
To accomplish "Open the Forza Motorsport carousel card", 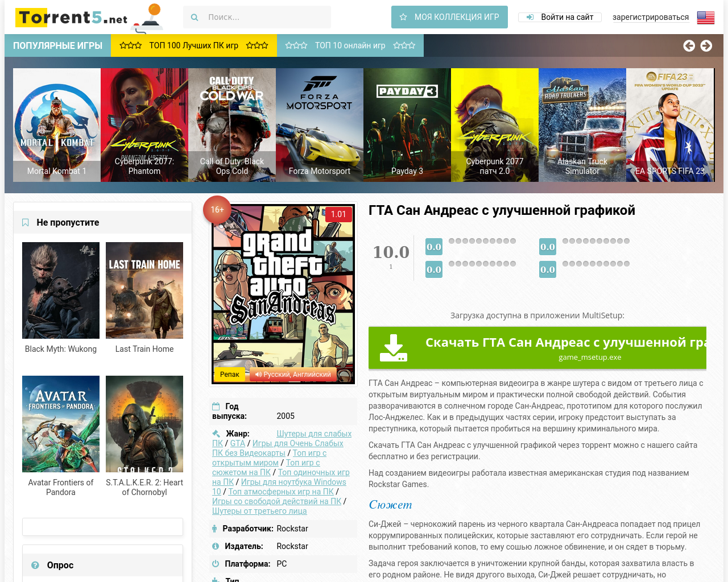I will click(x=320, y=125).
